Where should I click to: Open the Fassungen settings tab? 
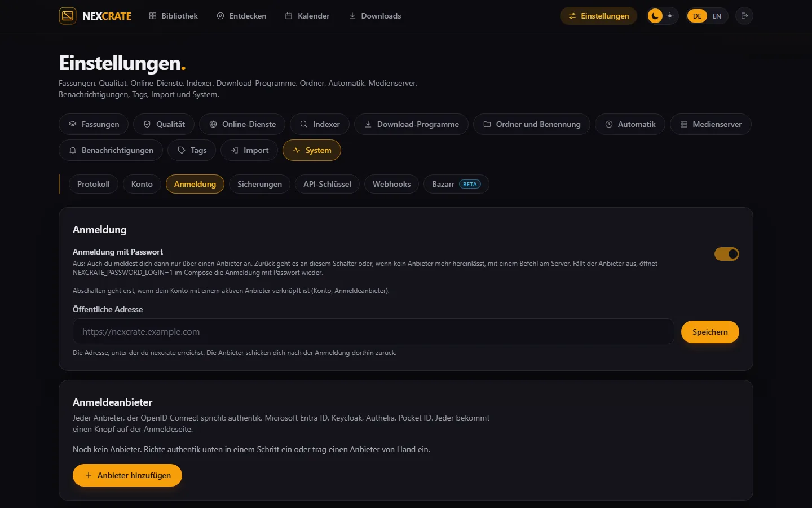click(94, 124)
